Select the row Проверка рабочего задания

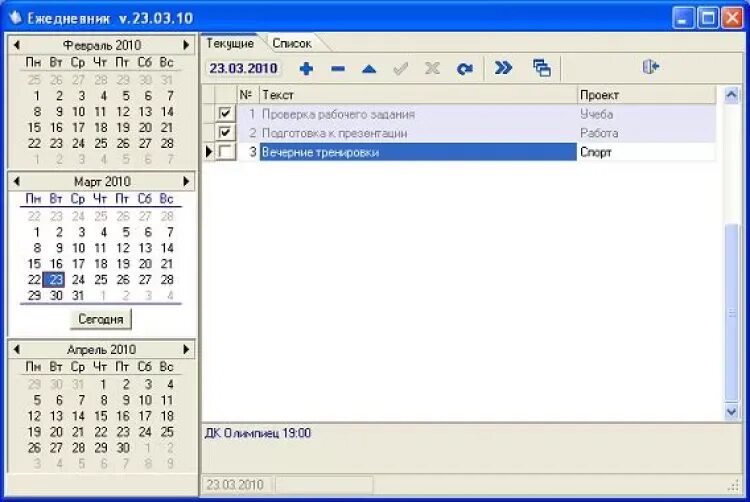pyautogui.click(x=459, y=114)
